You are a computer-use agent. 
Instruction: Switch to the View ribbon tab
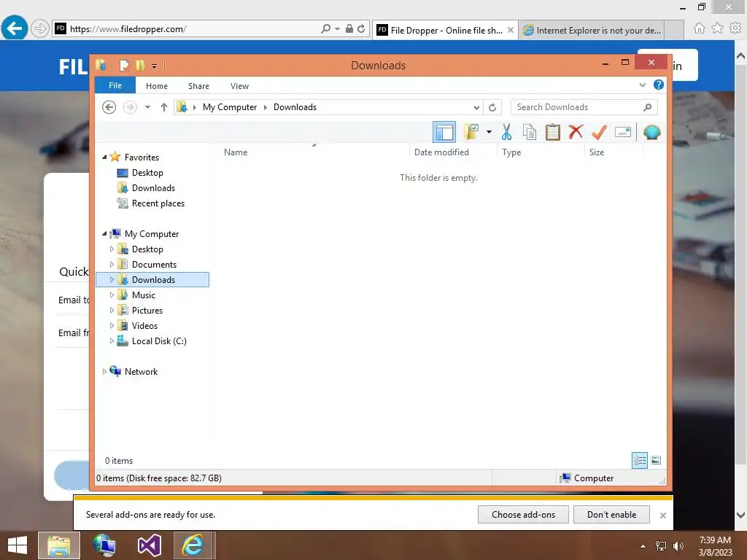[239, 86]
